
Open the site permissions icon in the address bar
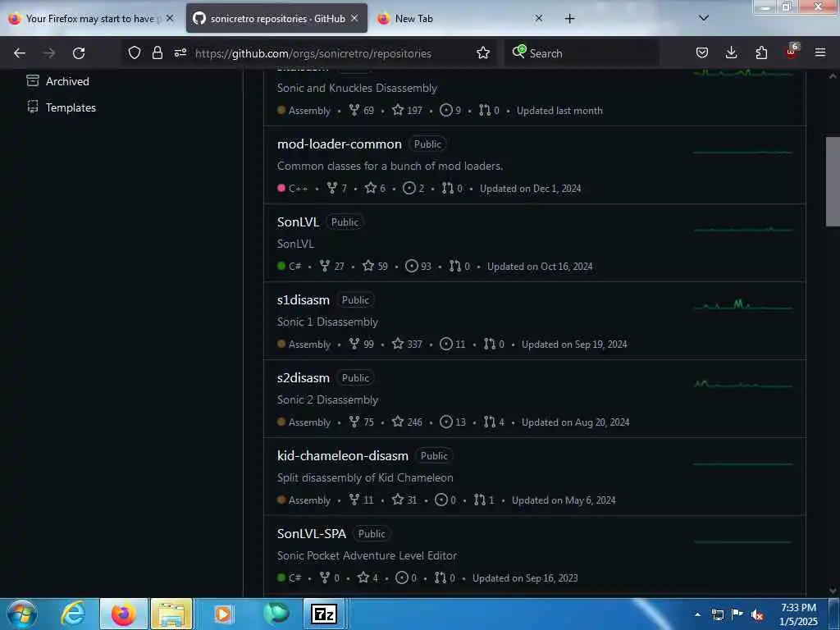click(x=180, y=52)
